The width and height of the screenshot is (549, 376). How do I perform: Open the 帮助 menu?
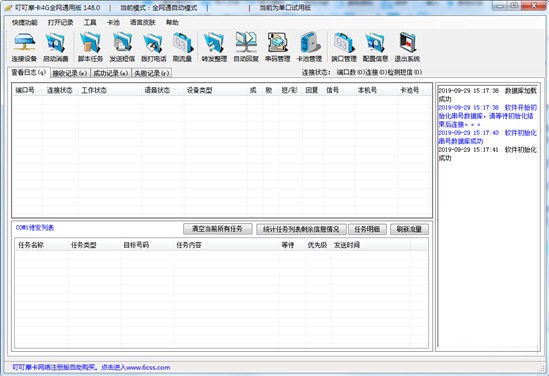172,22
